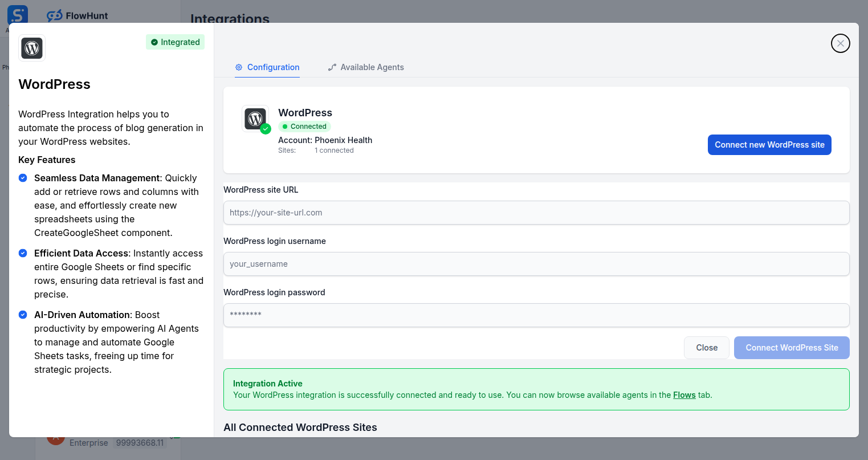Click the WordPress logo in the left panel
The width and height of the screenshot is (868, 460).
point(31,48)
